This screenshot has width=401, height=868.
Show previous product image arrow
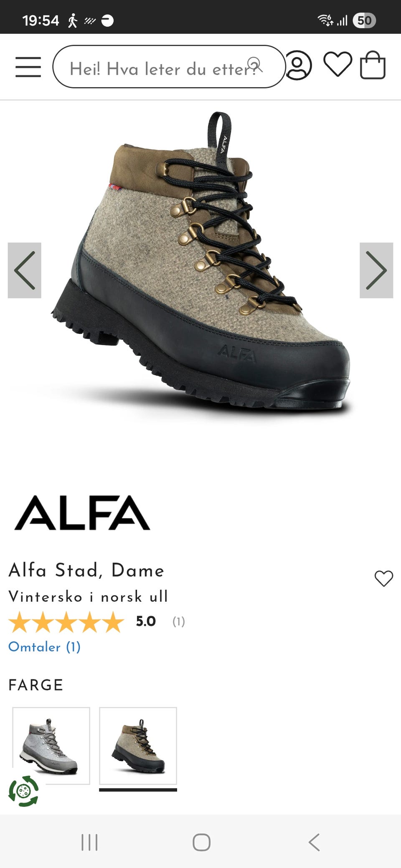pyautogui.click(x=25, y=270)
